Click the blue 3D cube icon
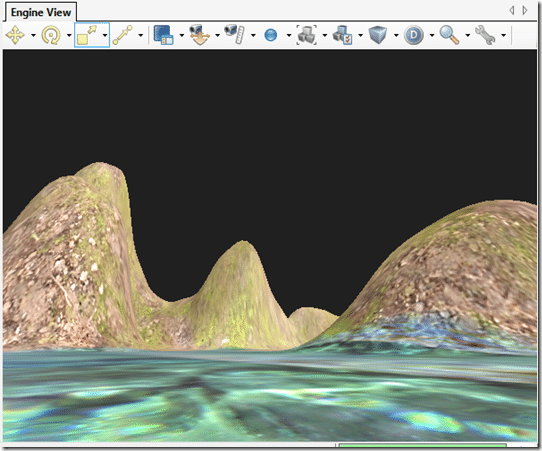The height and width of the screenshot is (451, 542). (x=377, y=35)
